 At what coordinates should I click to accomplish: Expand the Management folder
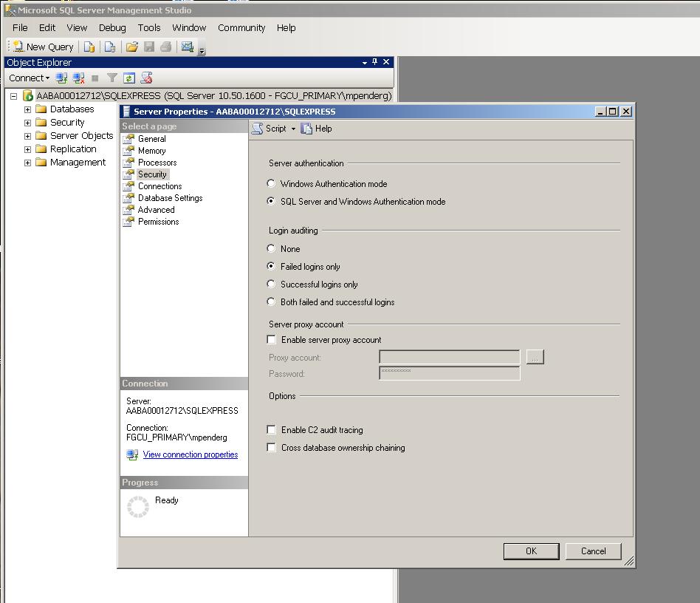click(x=27, y=163)
